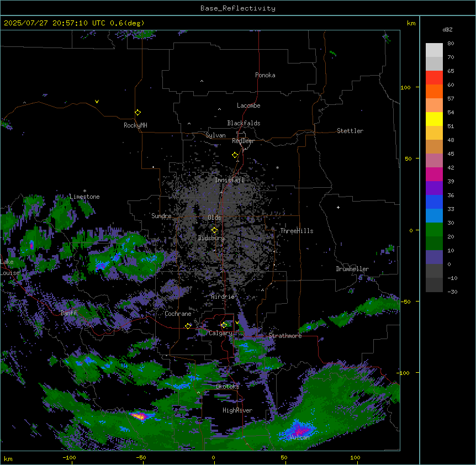476x465 pixels.
Task: Click the Okotoks label
Action: click(x=228, y=387)
